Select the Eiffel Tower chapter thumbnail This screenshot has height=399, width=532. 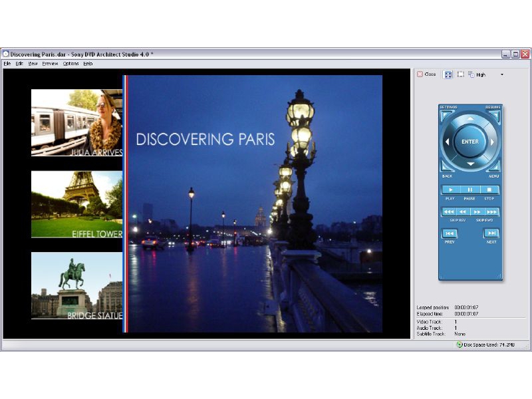[76, 204]
